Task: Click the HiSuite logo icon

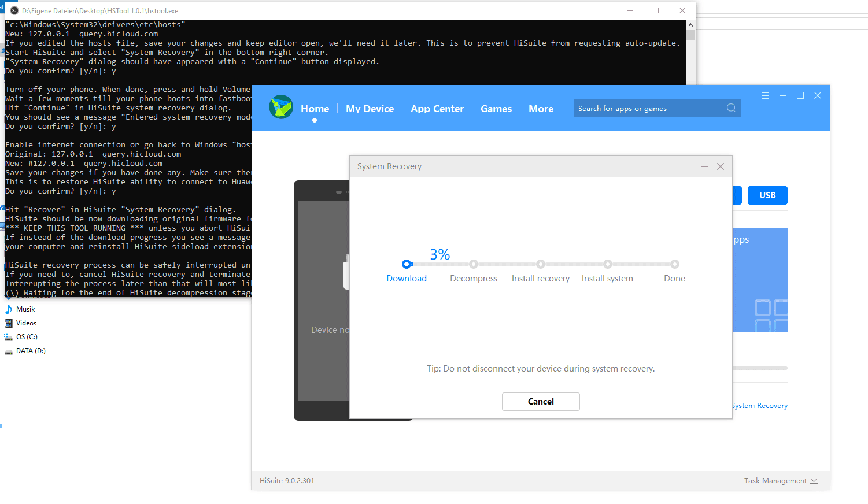Action: tap(281, 108)
